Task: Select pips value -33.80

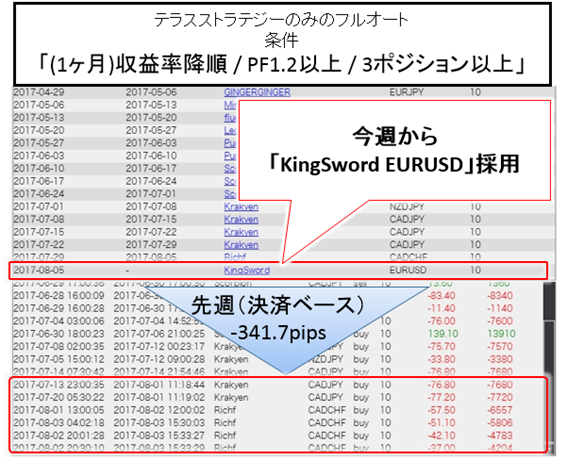Action: (441, 359)
